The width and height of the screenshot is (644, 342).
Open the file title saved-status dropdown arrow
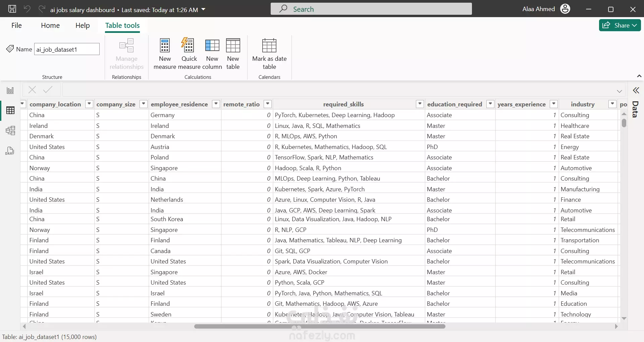pos(203,9)
